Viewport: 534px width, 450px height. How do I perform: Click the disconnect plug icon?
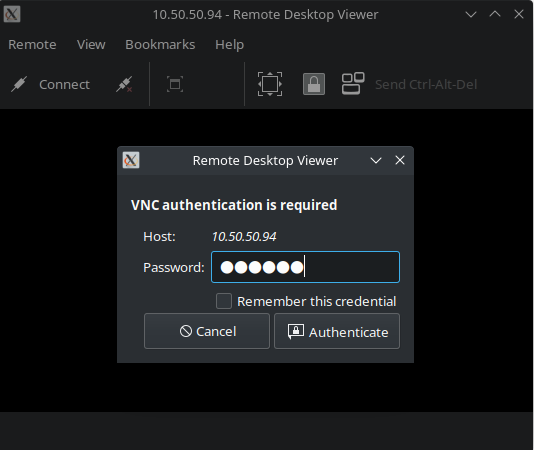click(124, 84)
